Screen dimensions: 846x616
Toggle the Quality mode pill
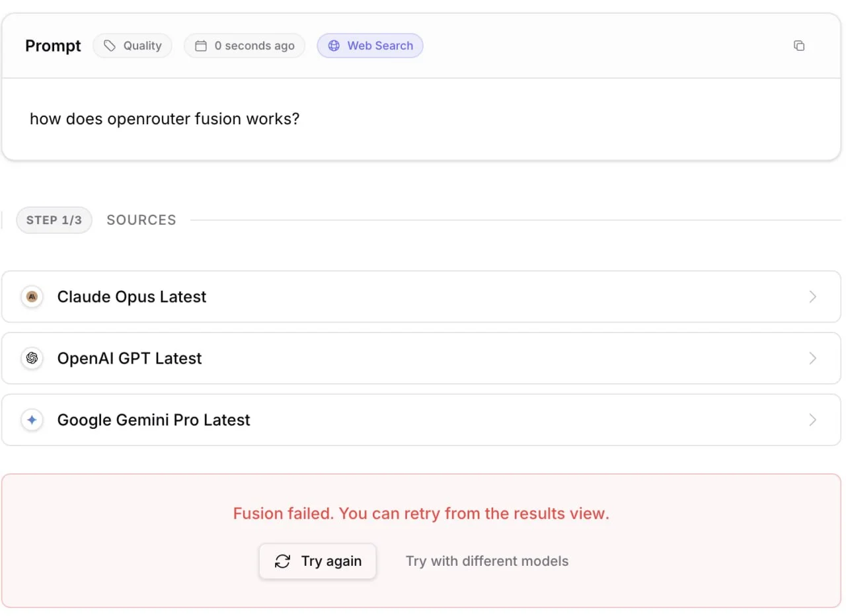(132, 46)
